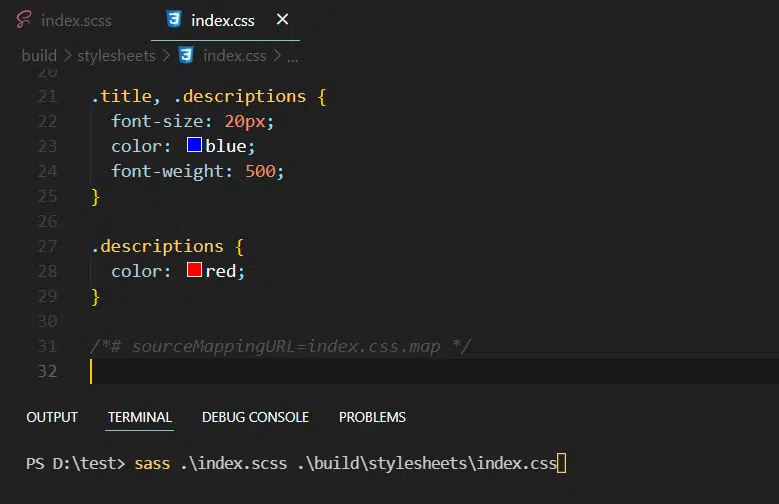Image resolution: width=779 pixels, height=504 pixels.
Task: Open the blue color picker swatch
Action: pos(194,145)
